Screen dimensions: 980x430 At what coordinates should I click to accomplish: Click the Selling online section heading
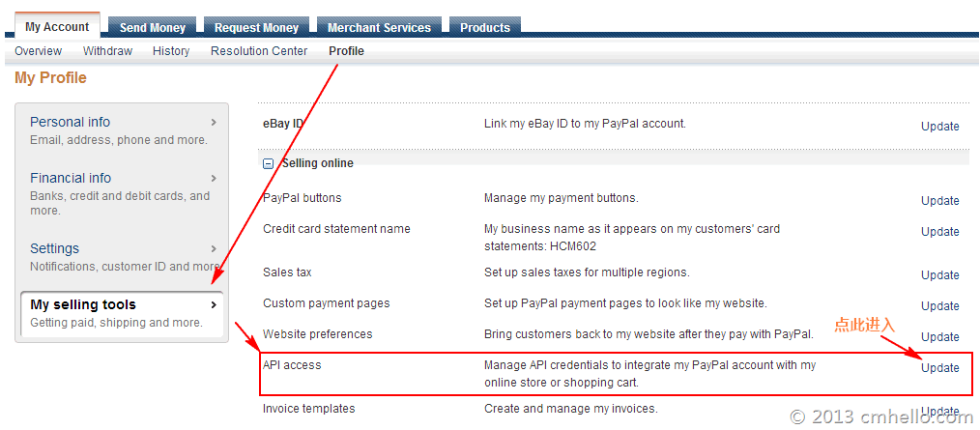pyautogui.click(x=318, y=163)
